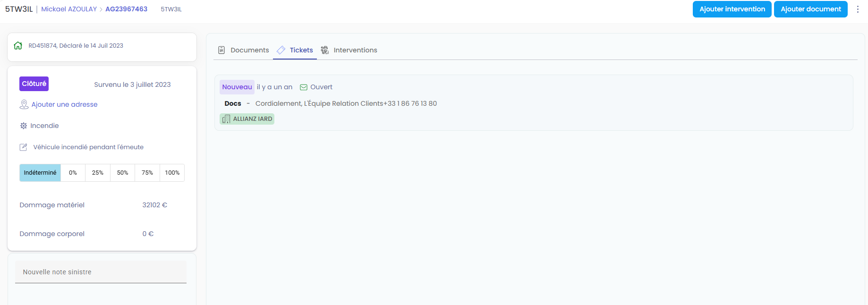Screen dimensions: 868x305
Task: Click the Ajouter une adresse link
Action: click(64, 104)
